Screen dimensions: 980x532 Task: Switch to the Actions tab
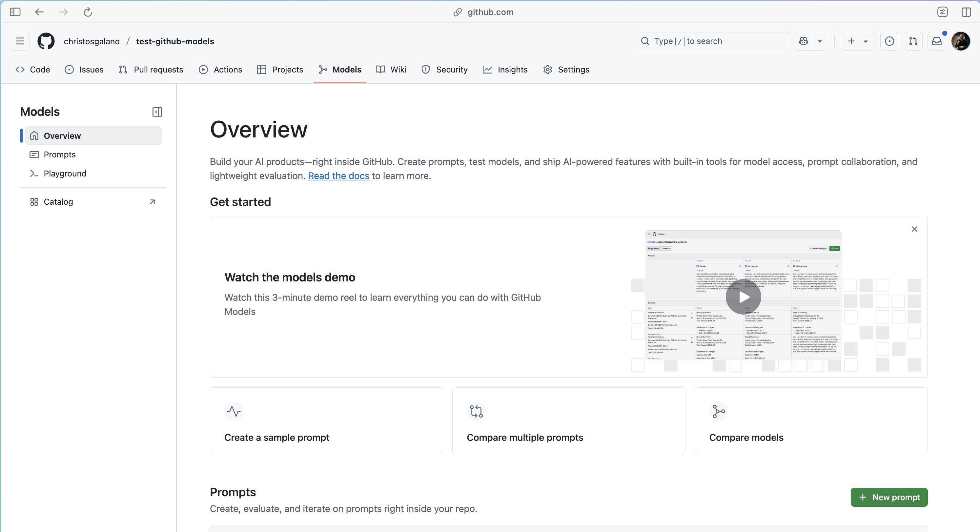pyautogui.click(x=221, y=70)
